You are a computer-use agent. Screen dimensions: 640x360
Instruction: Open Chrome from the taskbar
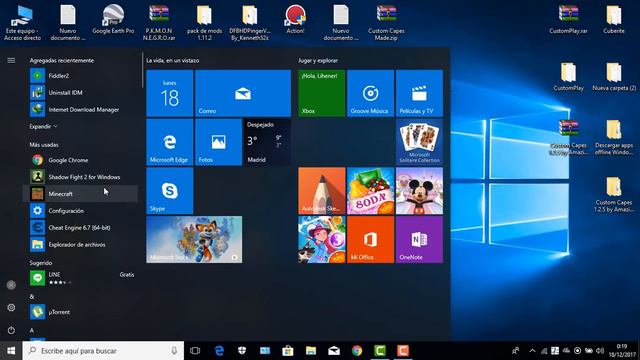pos(357,351)
